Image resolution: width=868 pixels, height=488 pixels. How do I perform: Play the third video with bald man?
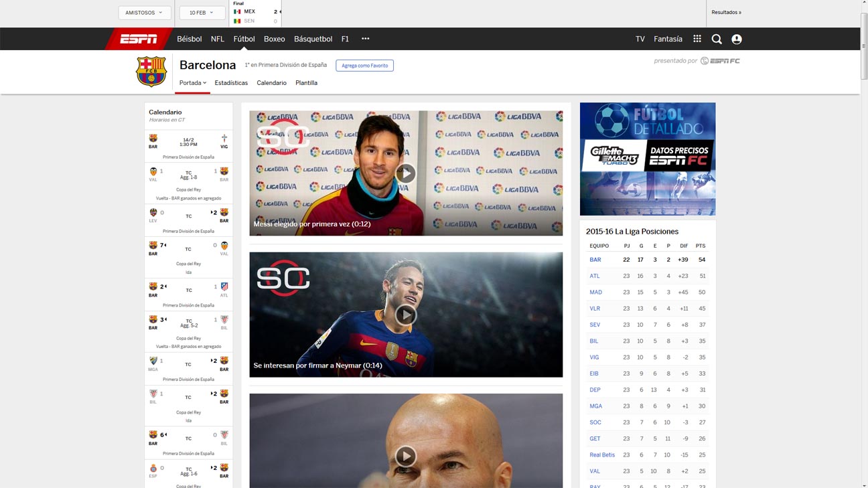pos(406,456)
